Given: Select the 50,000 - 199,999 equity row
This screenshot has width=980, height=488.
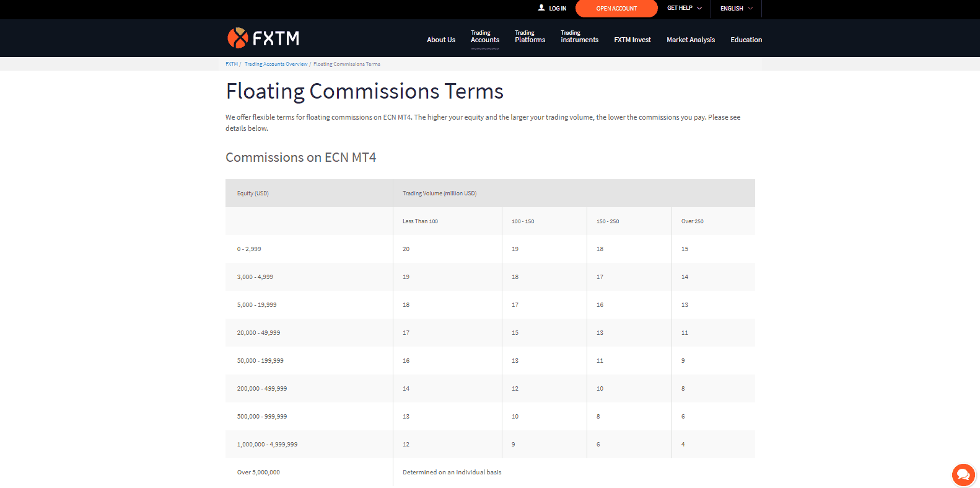Looking at the screenshot, I should (x=490, y=361).
